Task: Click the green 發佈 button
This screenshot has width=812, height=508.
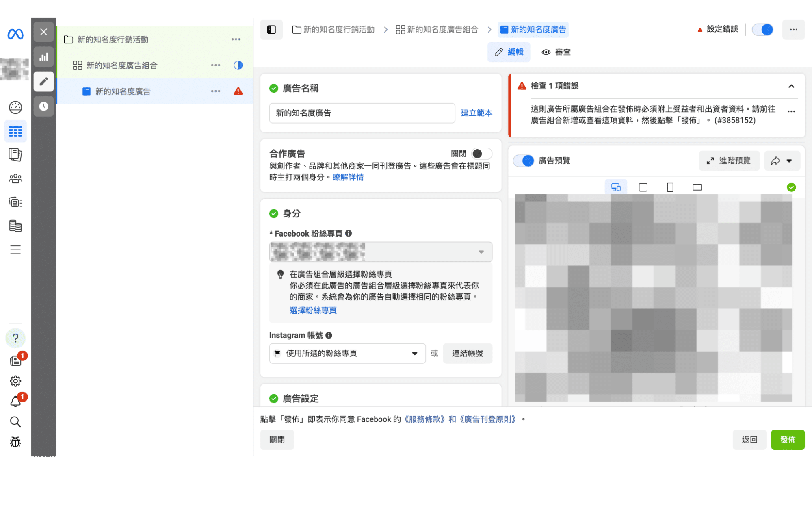Action: click(x=787, y=440)
